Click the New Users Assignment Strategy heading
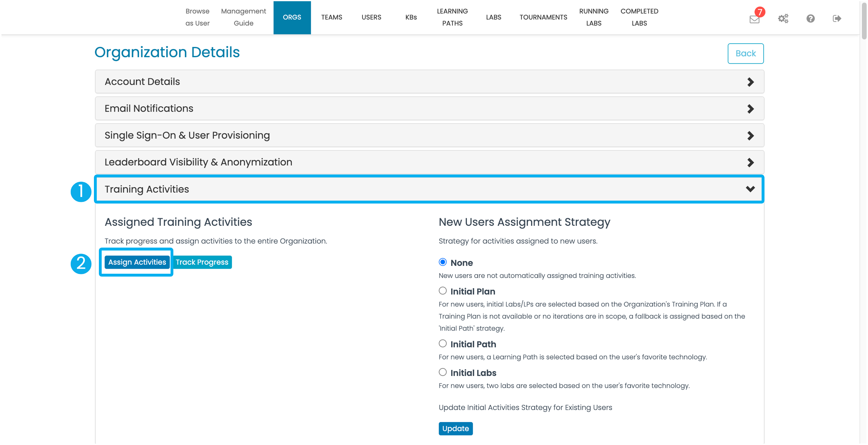 [524, 222]
